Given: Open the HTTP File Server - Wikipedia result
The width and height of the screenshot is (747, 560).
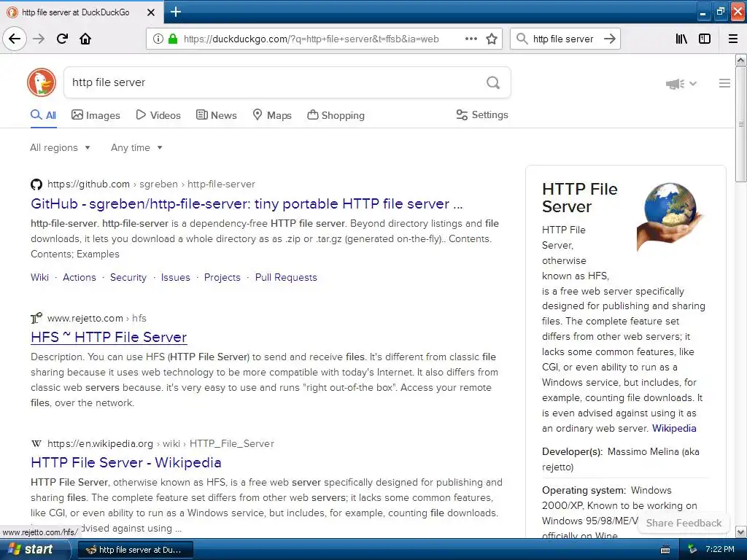Looking at the screenshot, I should click(x=125, y=463).
